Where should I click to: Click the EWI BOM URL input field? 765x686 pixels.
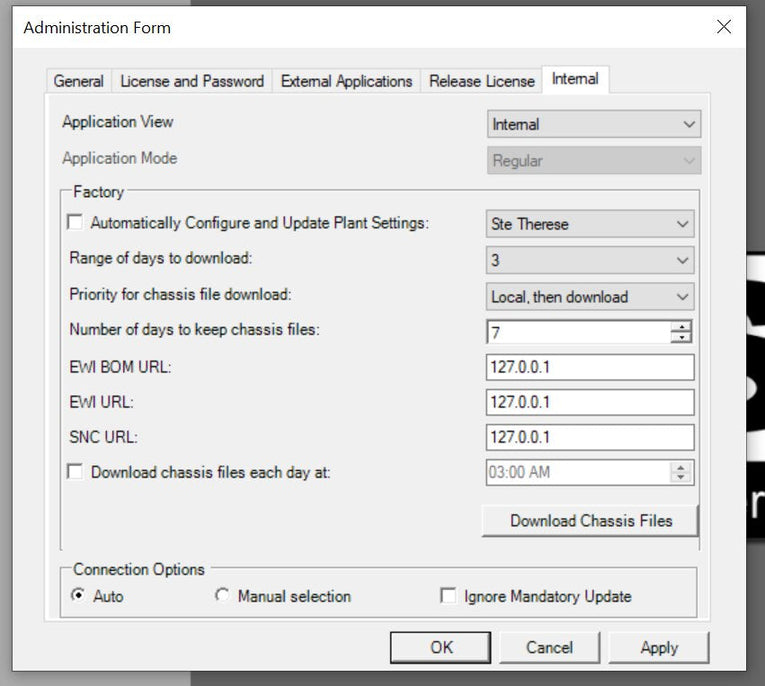point(589,367)
